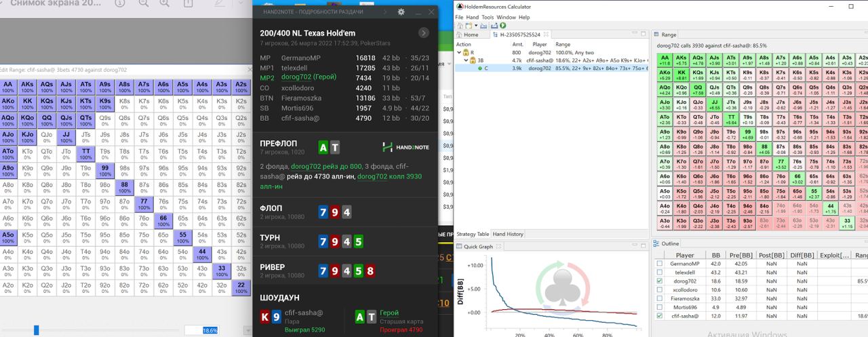Image resolution: width=868 pixels, height=337 pixels.
Task: Click the markup pen icon in Preview toolbar
Action: pos(219,3)
